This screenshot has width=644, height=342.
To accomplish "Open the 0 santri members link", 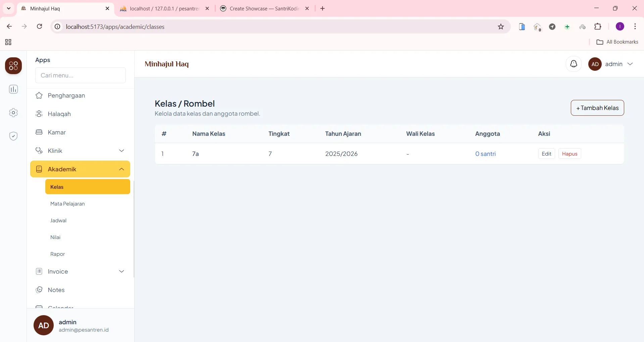I will point(485,154).
